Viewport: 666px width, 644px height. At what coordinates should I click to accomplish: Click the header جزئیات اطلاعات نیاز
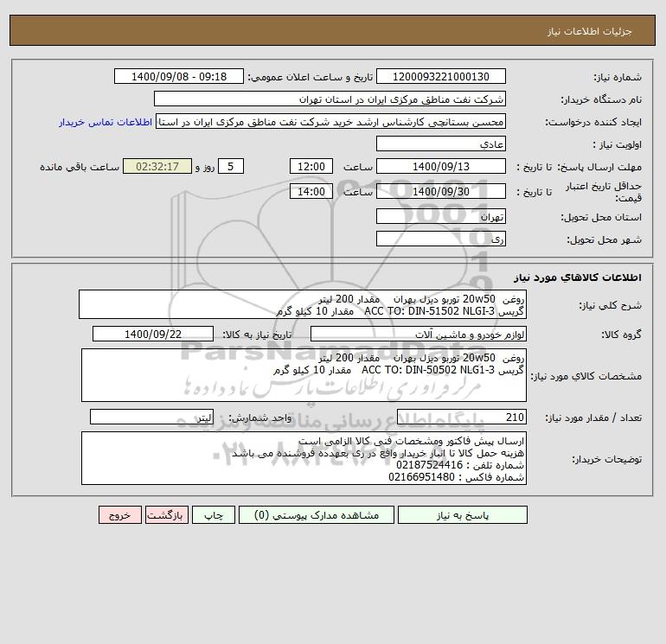pyautogui.click(x=590, y=31)
